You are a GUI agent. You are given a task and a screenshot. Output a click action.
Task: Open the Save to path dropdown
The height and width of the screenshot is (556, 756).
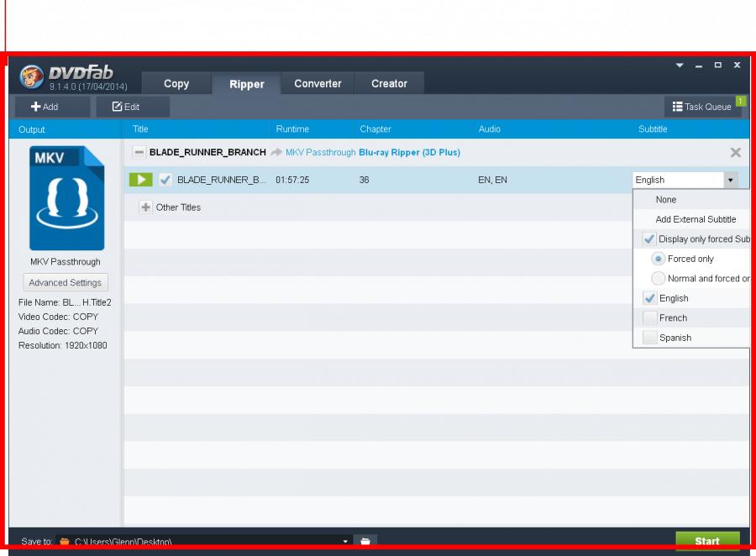point(345,541)
